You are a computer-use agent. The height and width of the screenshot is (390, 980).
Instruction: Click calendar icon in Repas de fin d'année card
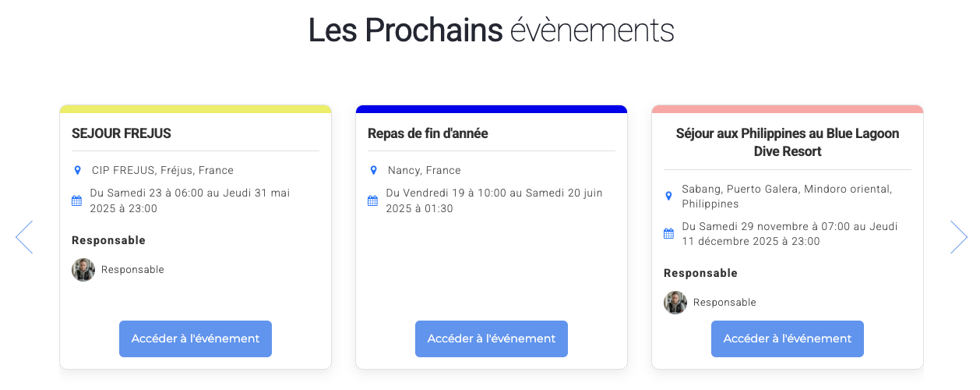(372, 200)
